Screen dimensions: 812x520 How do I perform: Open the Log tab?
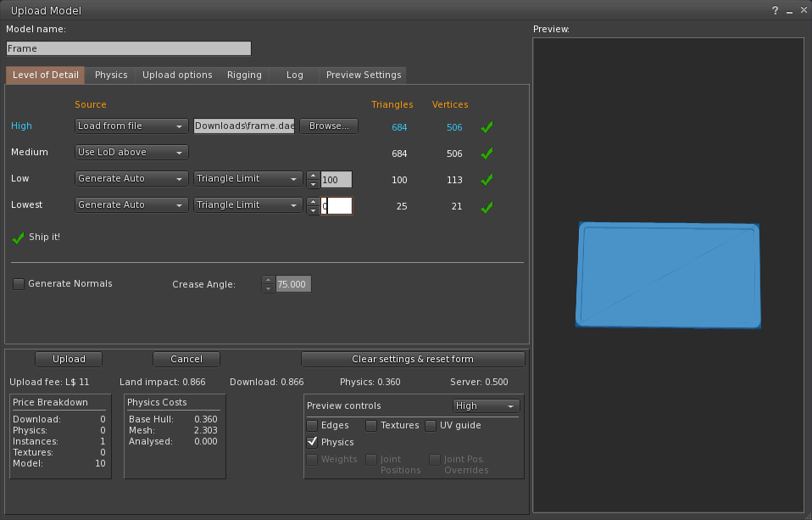(295, 75)
